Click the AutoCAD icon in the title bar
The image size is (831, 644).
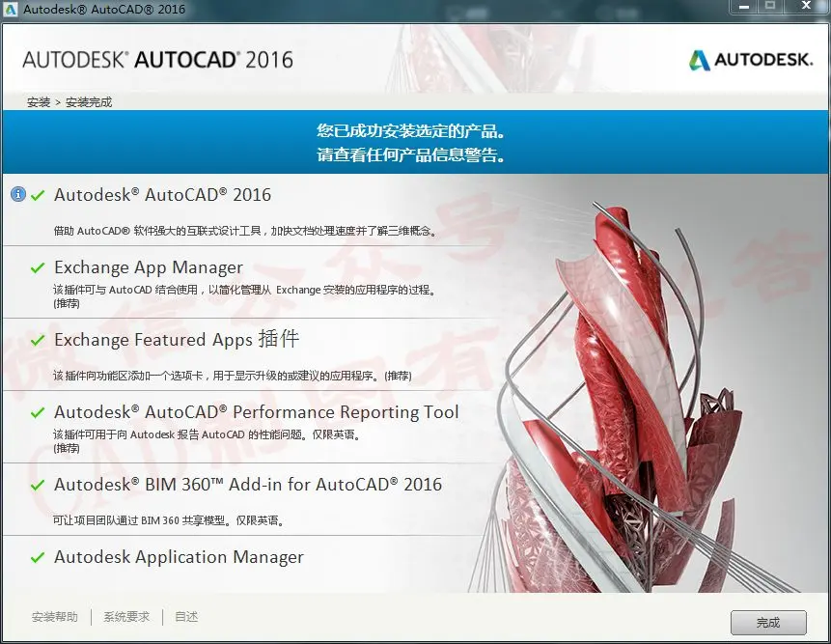[11, 9]
